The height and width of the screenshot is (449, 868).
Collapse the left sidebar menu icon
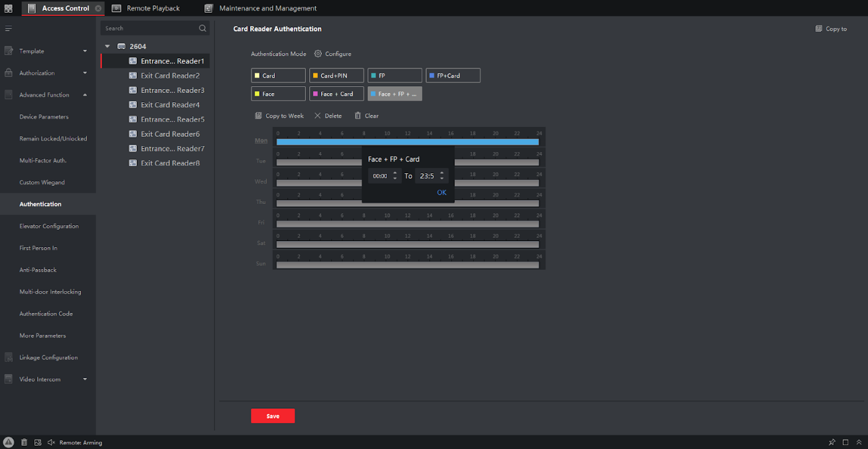coord(9,29)
